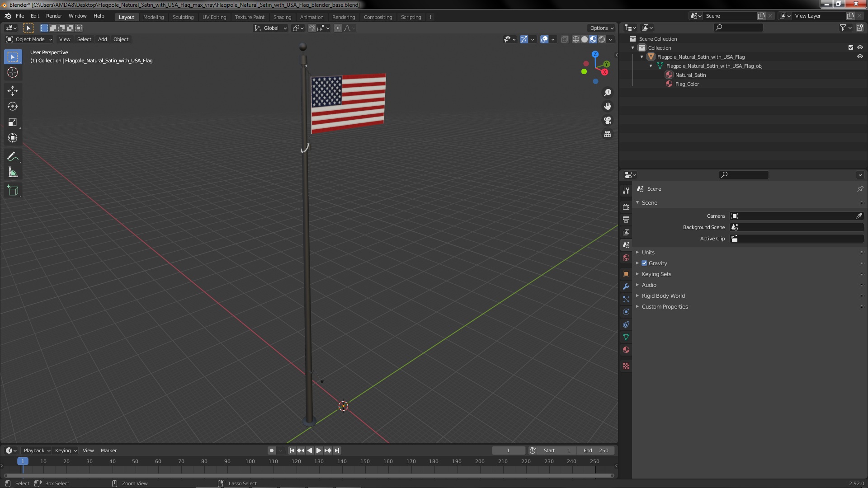The width and height of the screenshot is (868, 488).
Task: Select the Cursor tool in toolbar
Action: click(13, 73)
